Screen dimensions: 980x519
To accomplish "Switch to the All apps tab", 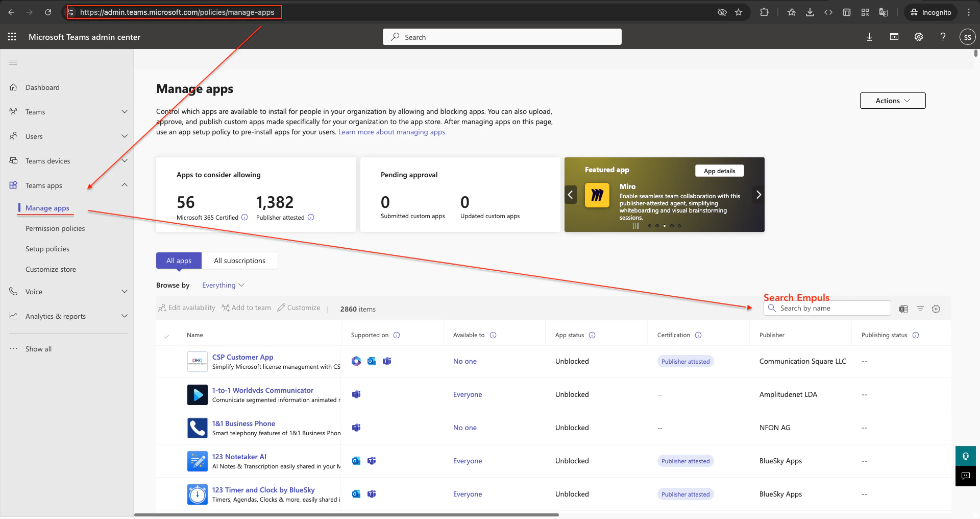I will click(179, 261).
